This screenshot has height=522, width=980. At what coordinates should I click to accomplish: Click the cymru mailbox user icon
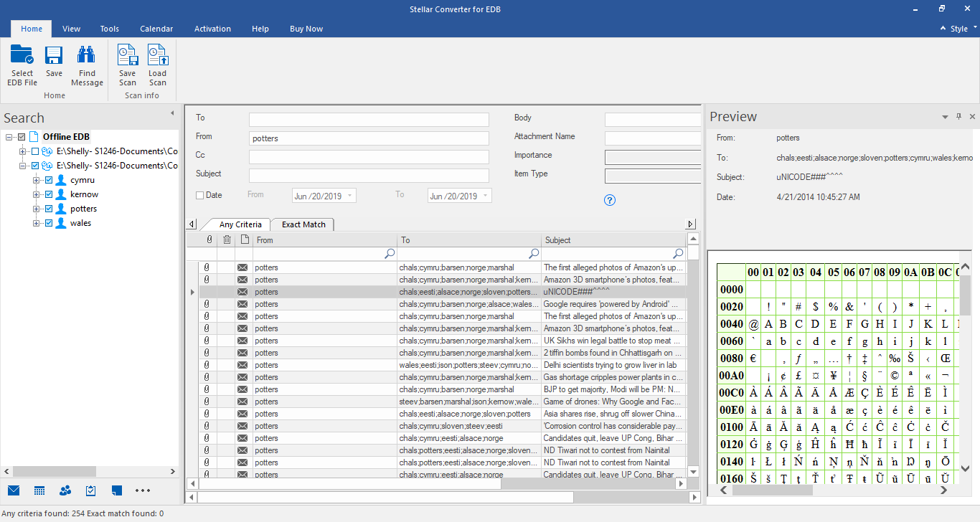(61, 180)
